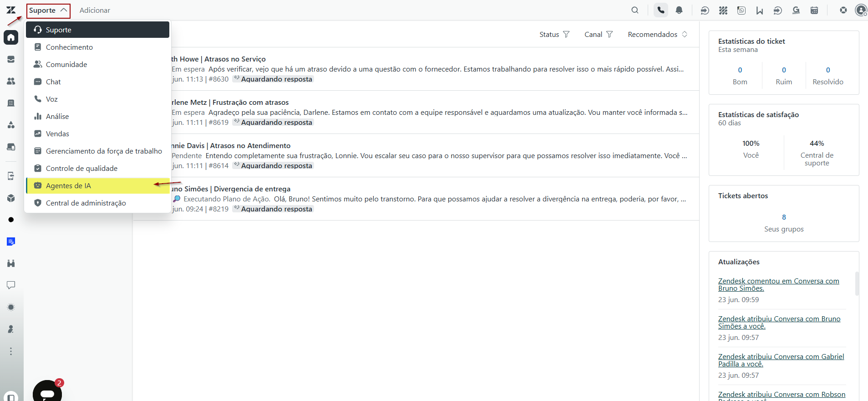The height and width of the screenshot is (401, 868).
Task: Open Agentes de IA
Action: 97,185
